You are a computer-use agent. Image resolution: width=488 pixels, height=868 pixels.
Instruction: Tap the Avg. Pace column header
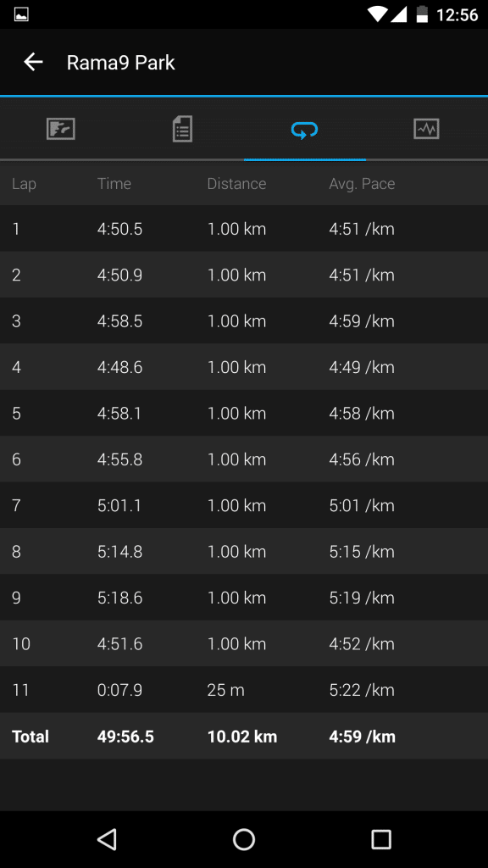tap(362, 184)
